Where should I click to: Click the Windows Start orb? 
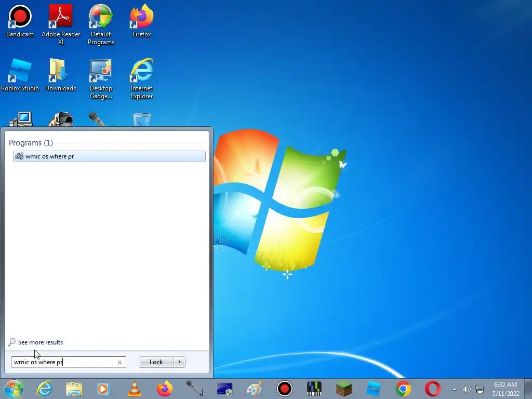(14, 389)
